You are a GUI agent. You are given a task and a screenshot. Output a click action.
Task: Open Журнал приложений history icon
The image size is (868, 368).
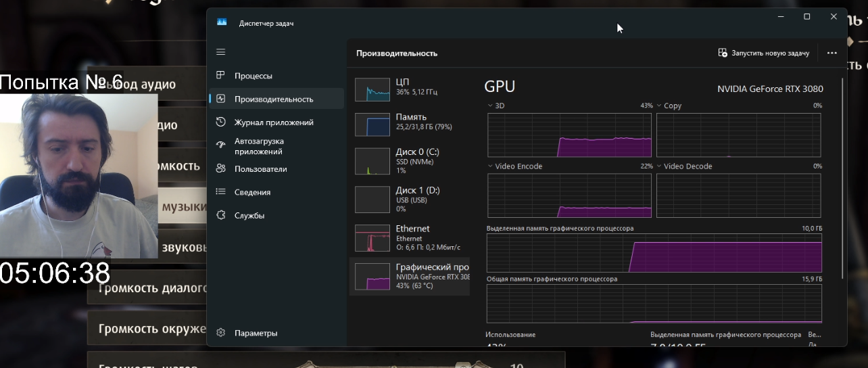pyautogui.click(x=220, y=122)
